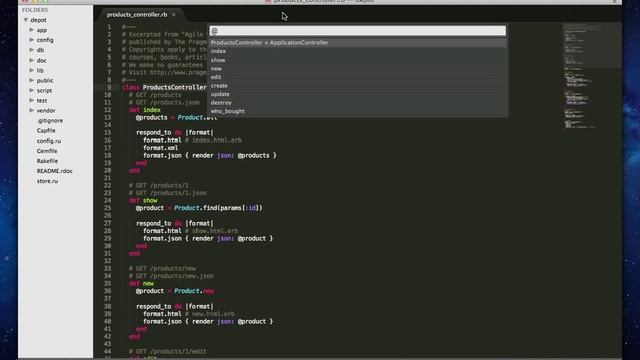Screen dimensions: 640x360
Task: Click '# GET /products/1/edit' comment
Action: [167, 351]
